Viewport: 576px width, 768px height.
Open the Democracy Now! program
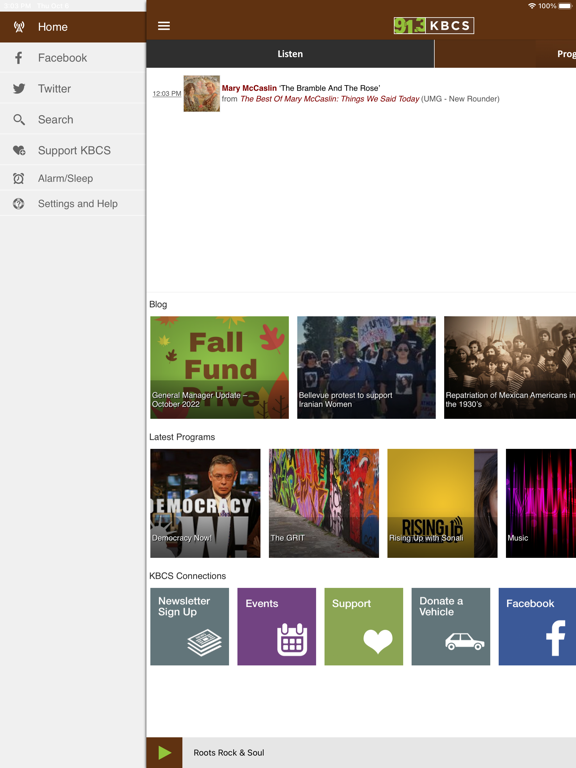(x=205, y=503)
